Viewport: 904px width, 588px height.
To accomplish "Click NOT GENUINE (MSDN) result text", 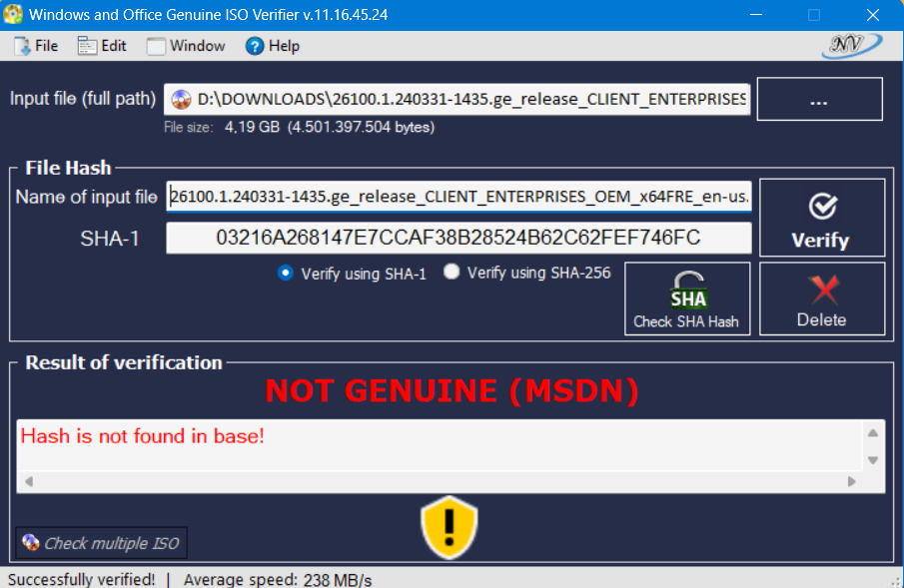I will point(452,391).
